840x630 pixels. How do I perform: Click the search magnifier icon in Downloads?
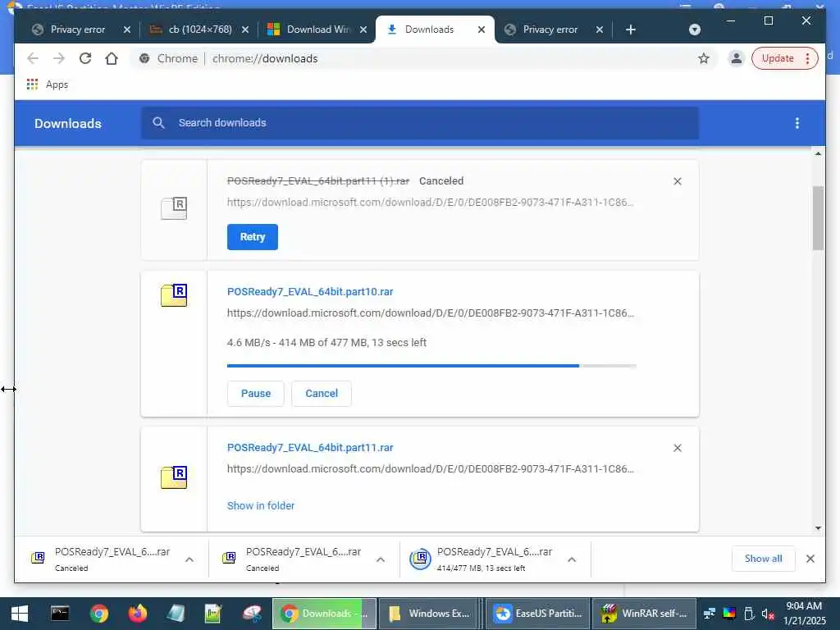click(x=158, y=123)
